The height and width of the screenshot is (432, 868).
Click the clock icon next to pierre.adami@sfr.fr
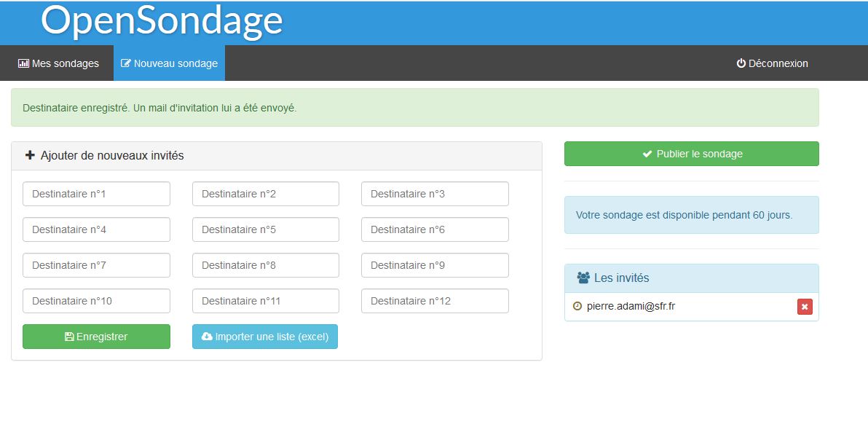pyautogui.click(x=577, y=307)
